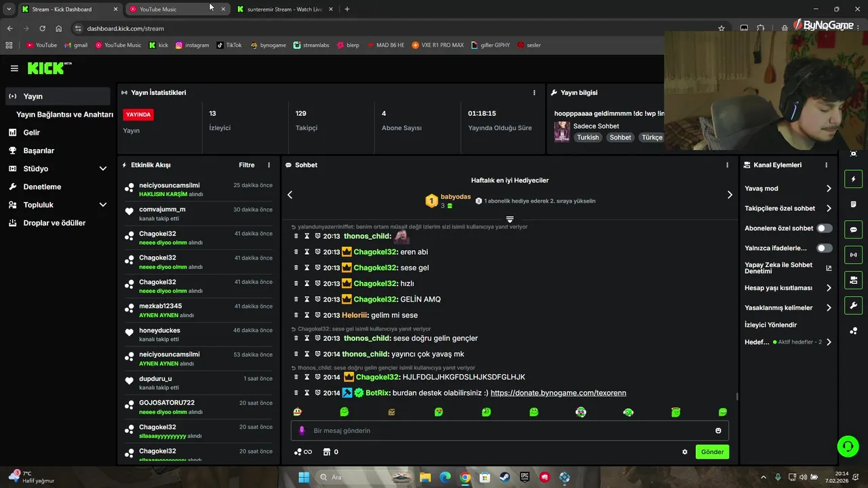
Task: Collapse the leaderboard handle above chat
Action: click(x=510, y=220)
